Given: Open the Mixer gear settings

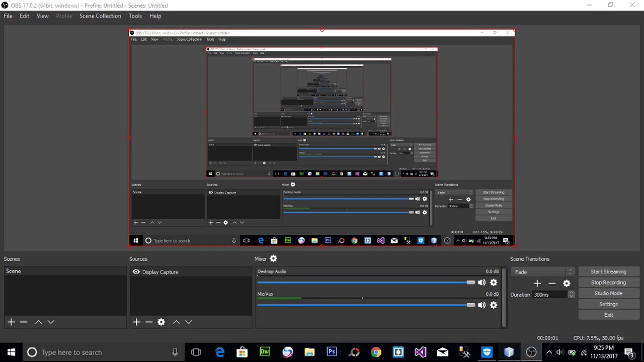Looking at the screenshot, I should [x=273, y=259].
